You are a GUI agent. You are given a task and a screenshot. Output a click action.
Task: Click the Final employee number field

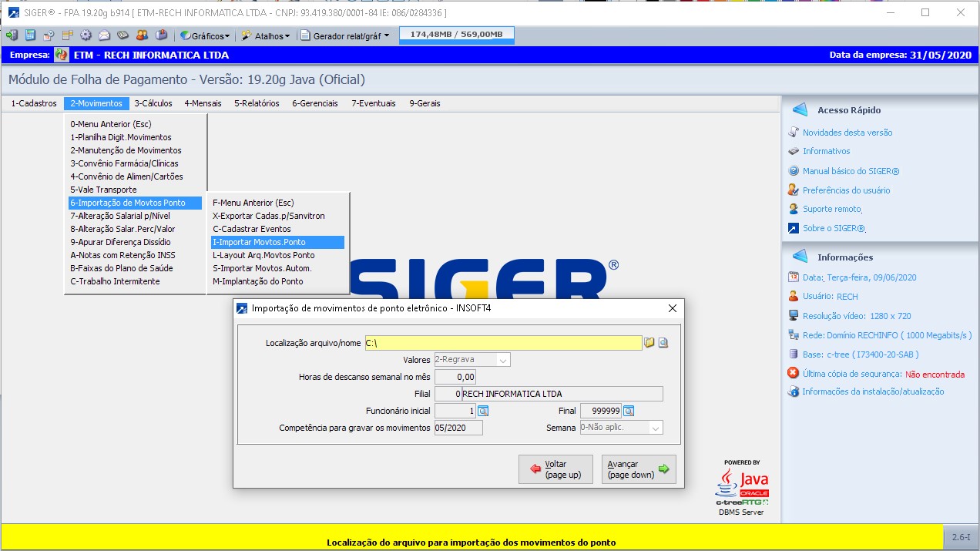(601, 411)
